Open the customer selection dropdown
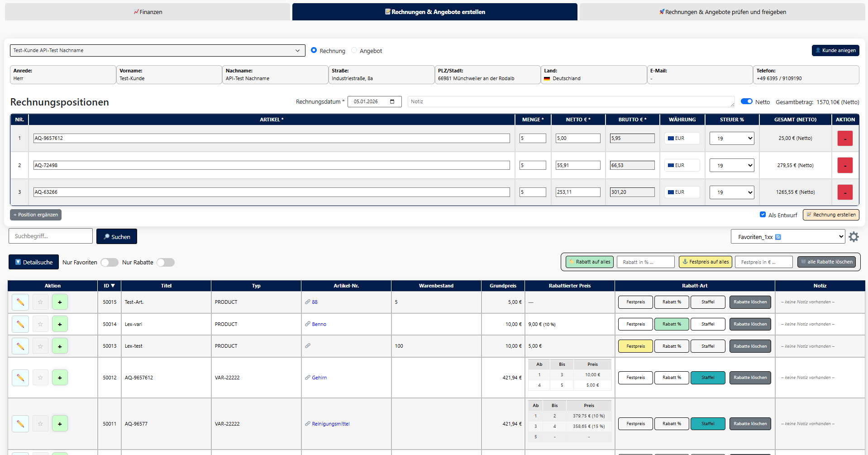 coord(157,51)
